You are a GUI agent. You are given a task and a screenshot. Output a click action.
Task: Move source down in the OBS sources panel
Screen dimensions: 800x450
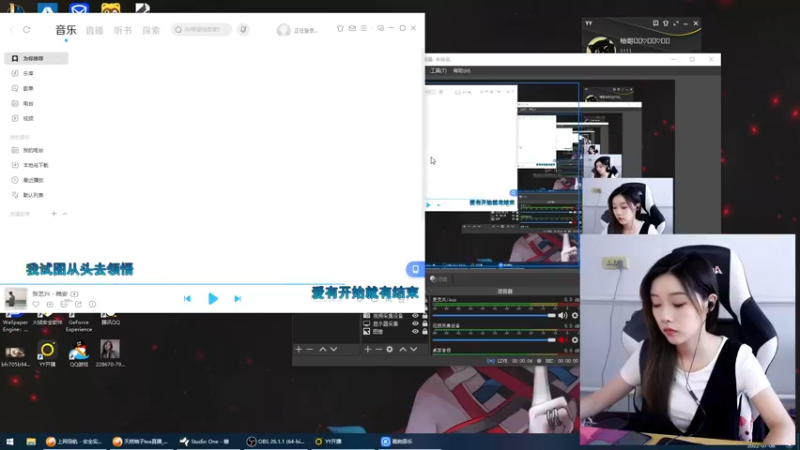pos(414,349)
